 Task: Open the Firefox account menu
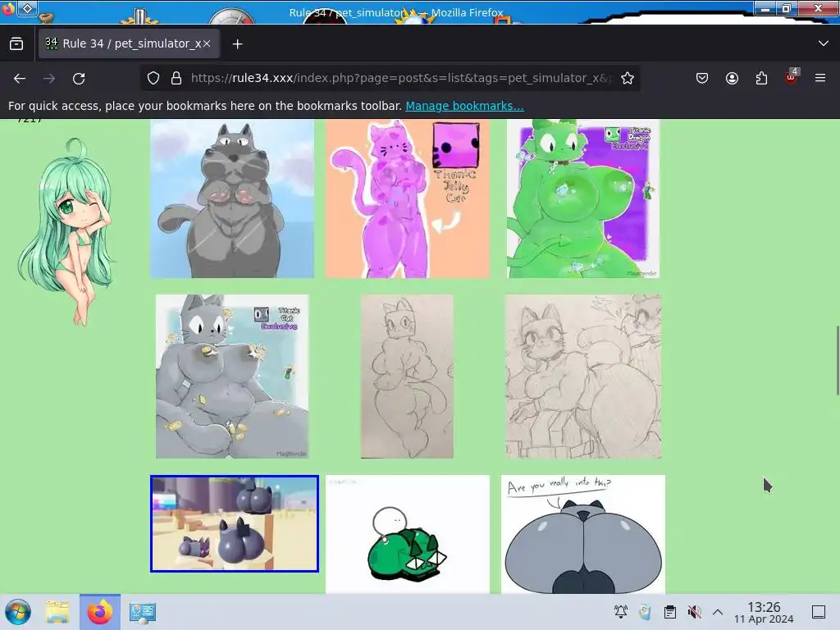pos(732,78)
